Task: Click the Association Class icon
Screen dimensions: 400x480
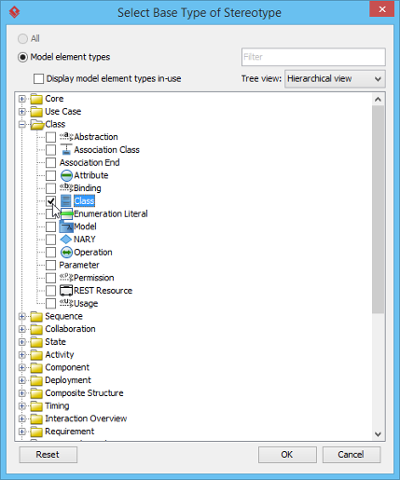Action: [x=66, y=150]
